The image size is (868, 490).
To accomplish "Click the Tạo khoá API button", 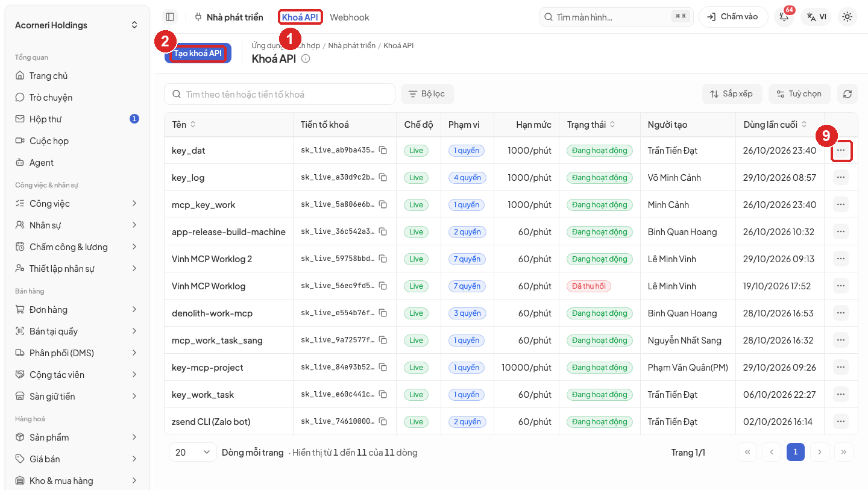I will pos(198,53).
